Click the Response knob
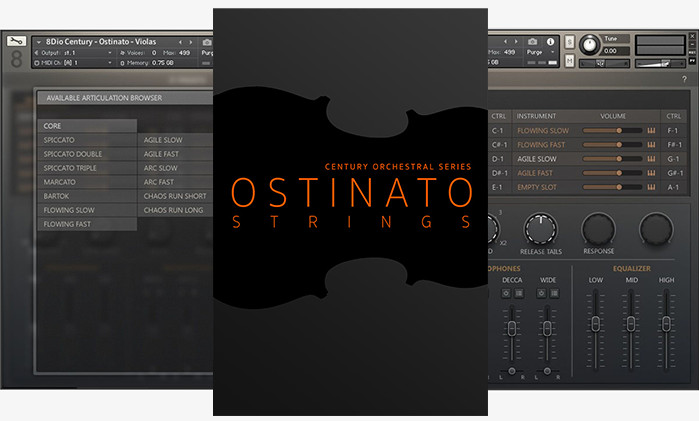The height and width of the screenshot is (421, 699). pyautogui.click(x=599, y=230)
